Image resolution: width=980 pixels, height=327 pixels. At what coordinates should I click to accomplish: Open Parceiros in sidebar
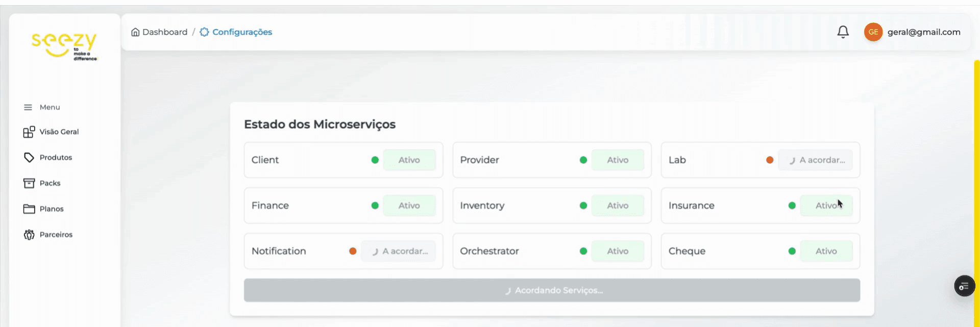(x=56, y=235)
